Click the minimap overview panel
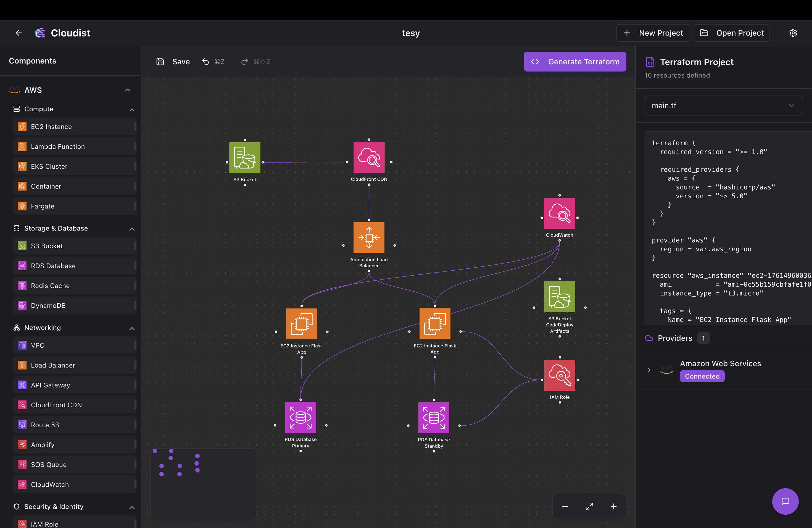The height and width of the screenshot is (528, 812). (x=203, y=484)
